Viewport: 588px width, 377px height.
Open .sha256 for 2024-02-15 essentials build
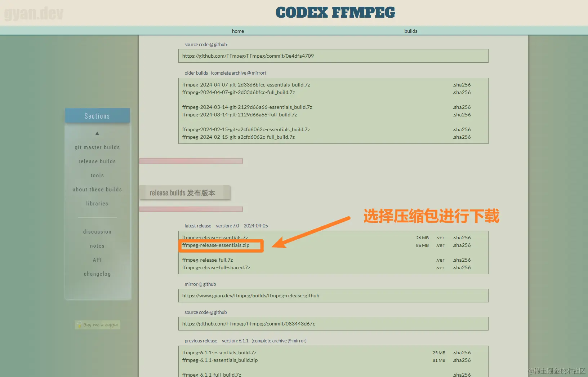pyautogui.click(x=462, y=129)
